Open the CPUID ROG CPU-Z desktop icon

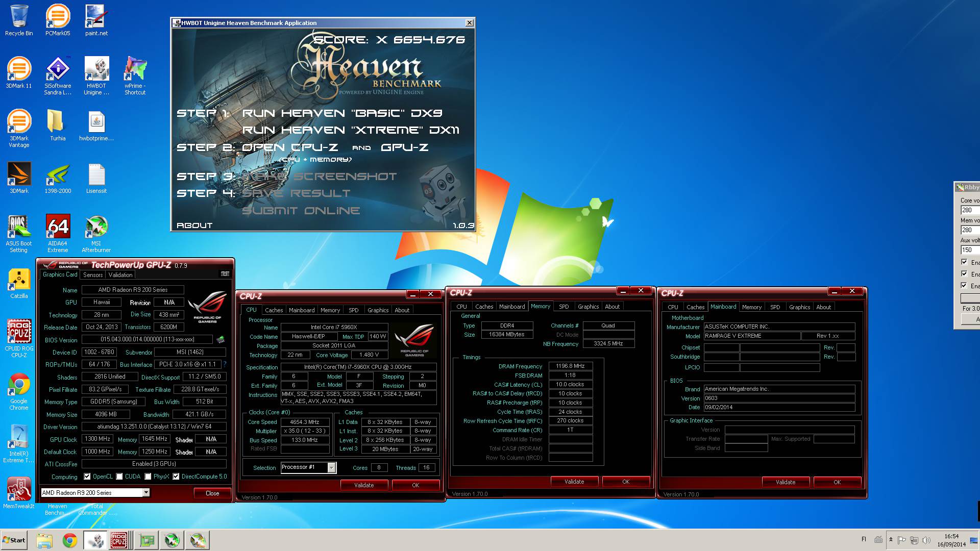tap(19, 339)
